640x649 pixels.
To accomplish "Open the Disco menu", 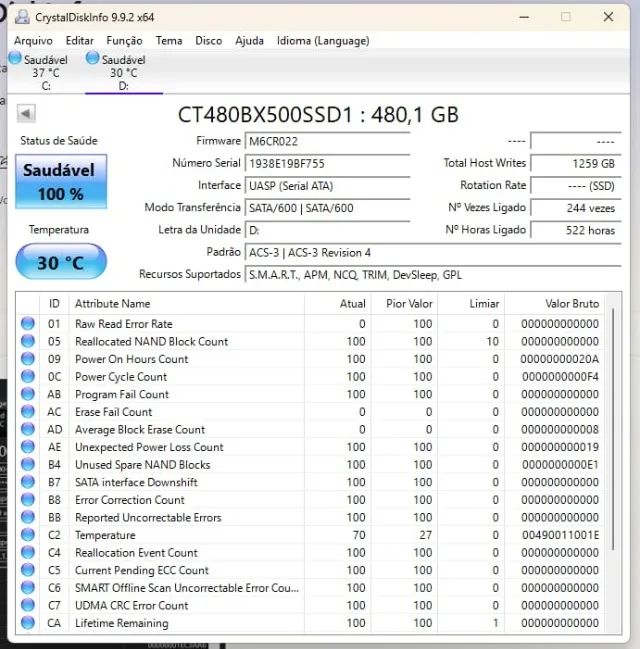I will pos(209,41).
